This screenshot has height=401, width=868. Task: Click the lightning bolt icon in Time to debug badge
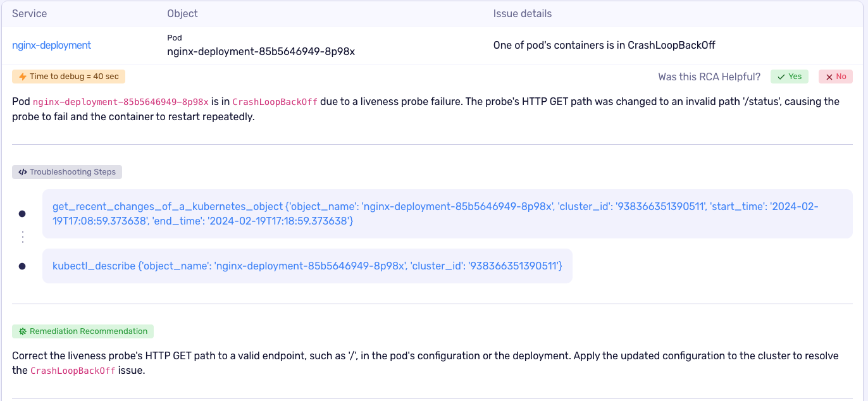click(23, 77)
